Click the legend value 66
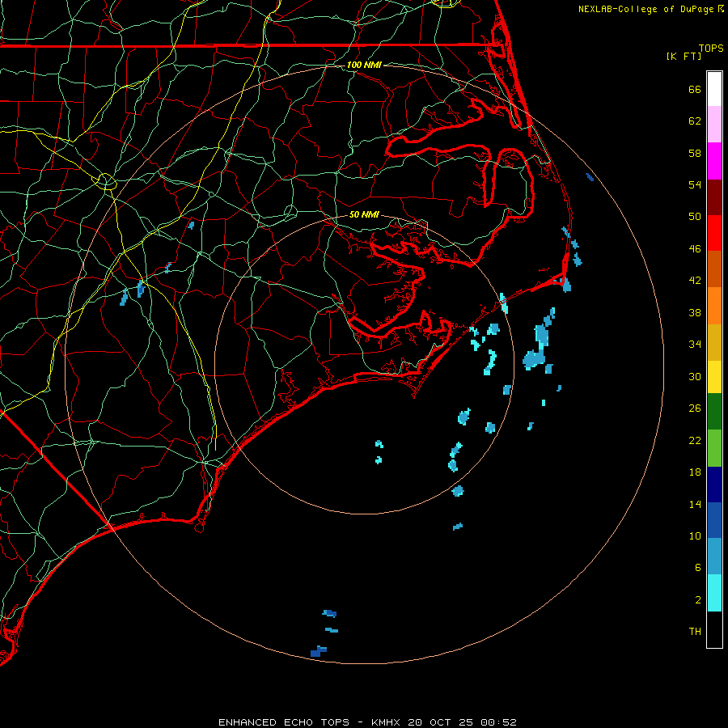The image size is (728, 728). pos(695,89)
